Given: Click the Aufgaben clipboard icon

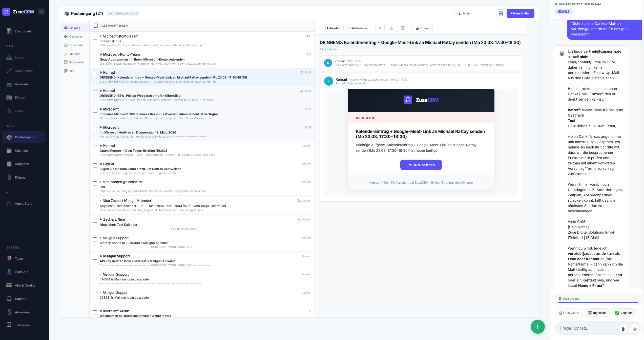Looking at the screenshot, I should point(9,164).
